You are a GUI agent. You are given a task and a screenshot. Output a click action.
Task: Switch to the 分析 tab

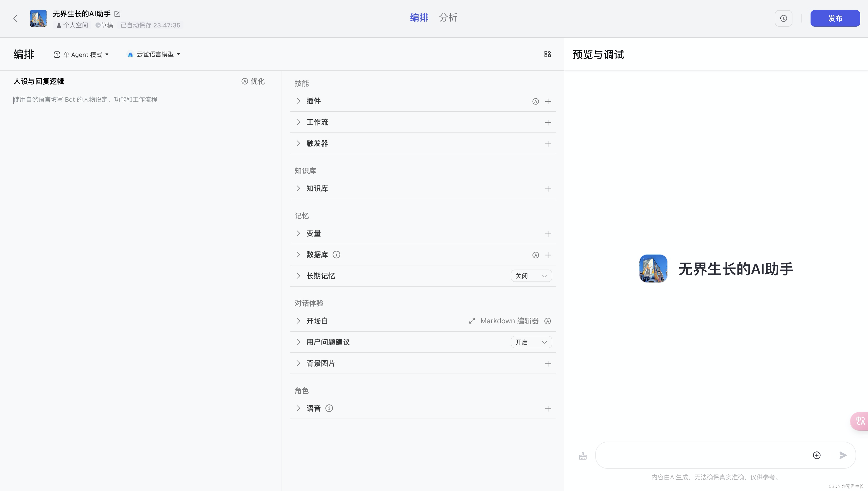(448, 18)
